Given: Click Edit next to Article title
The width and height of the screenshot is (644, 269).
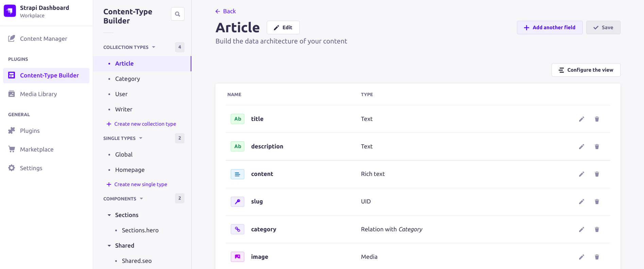Looking at the screenshot, I should [283, 28].
